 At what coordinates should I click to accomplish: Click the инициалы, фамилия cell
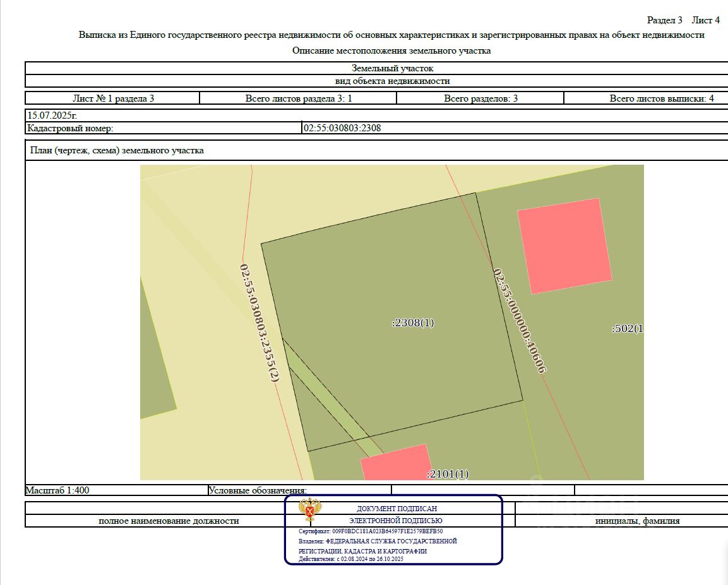pos(637,521)
